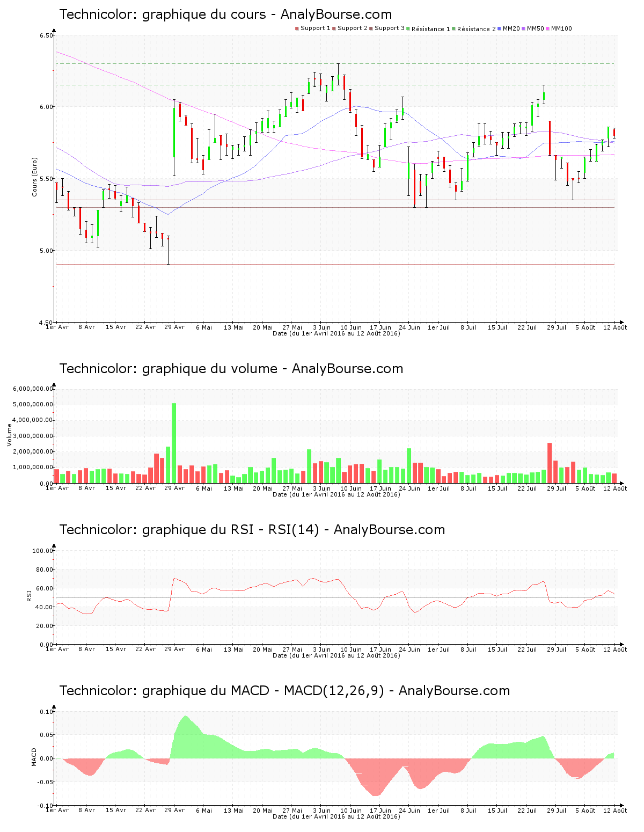Click the 100.00 RSI axis value
This screenshot has width=644, height=832.
[43, 551]
